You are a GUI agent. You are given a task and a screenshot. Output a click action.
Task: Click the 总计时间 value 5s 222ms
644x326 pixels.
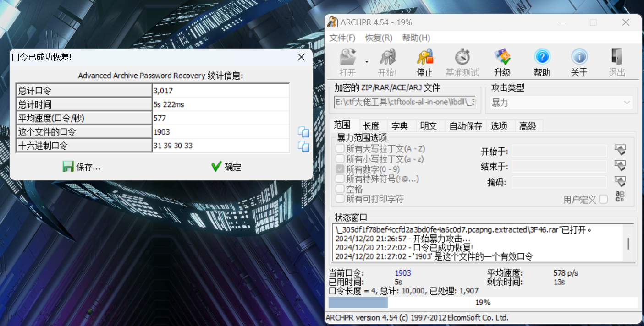coord(221,104)
